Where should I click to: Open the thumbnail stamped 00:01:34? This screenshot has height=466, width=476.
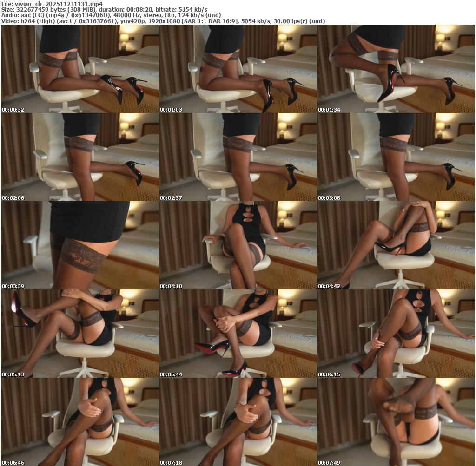click(x=396, y=69)
